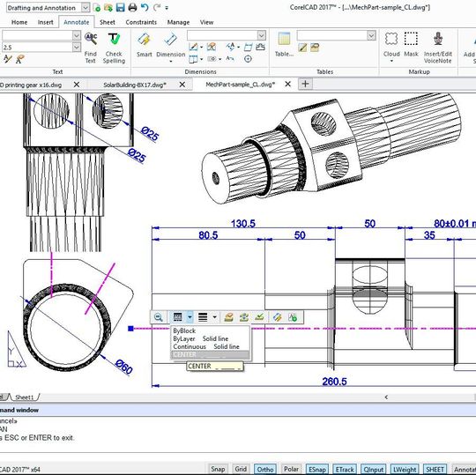
Task: Open the Constraints ribbon tab
Action: click(x=141, y=22)
